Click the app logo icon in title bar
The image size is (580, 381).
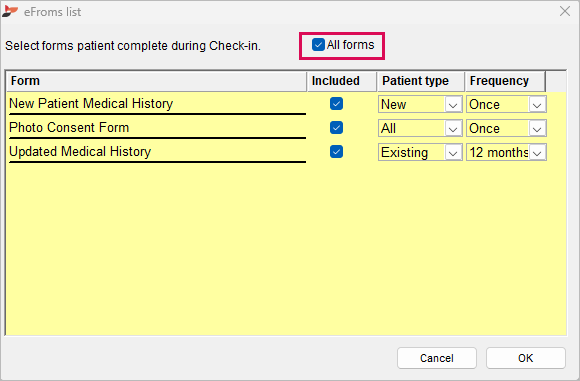click(10, 11)
